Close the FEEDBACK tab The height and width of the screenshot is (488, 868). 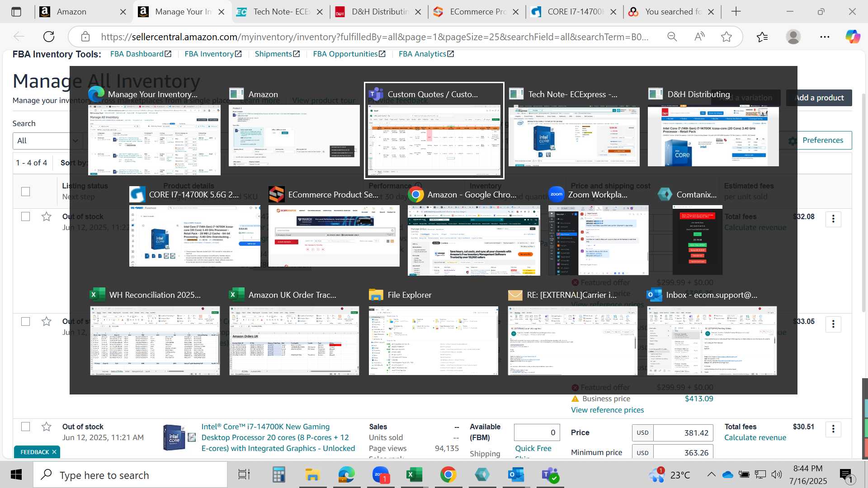click(54, 452)
